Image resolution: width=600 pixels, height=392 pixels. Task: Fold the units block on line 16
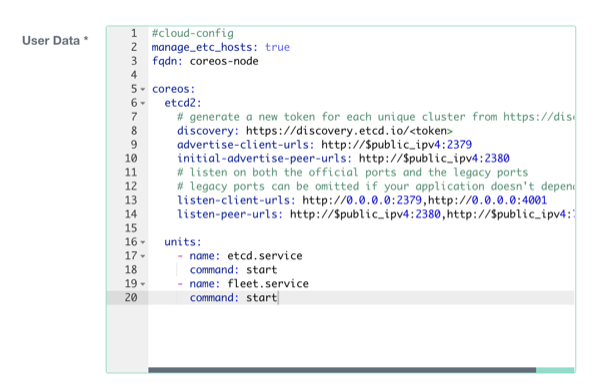point(143,242)
